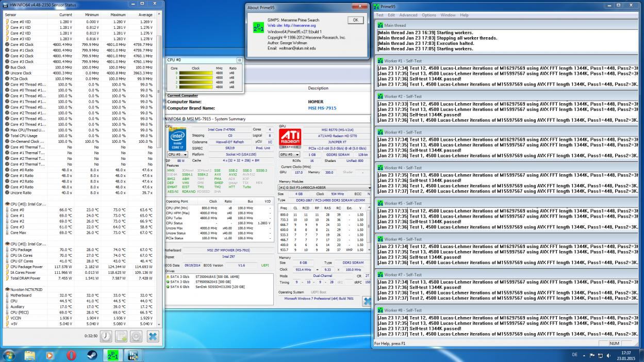The width and height of the screenshot is (644, 362).
Task: Launch Windows Media Player from taskbar
Action: [x=50, y=355]
